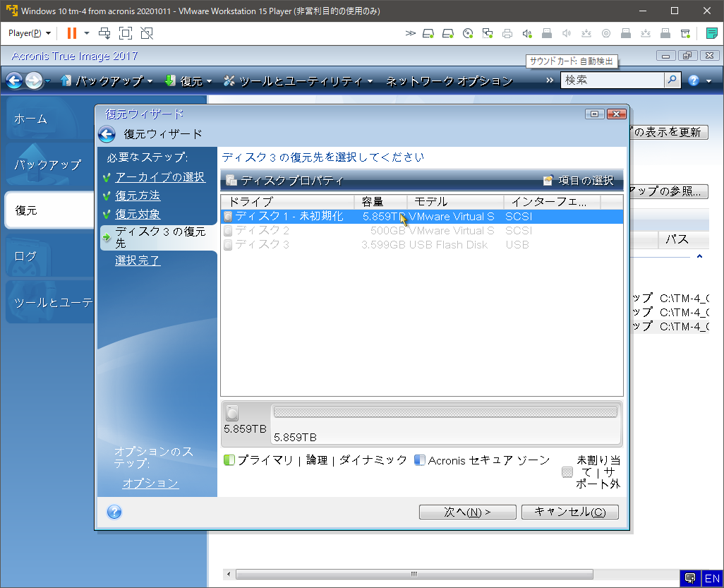Open the バックアップ toolbar menu
The width and height of the screenshot is (724, 588).
tap(107, 81)
